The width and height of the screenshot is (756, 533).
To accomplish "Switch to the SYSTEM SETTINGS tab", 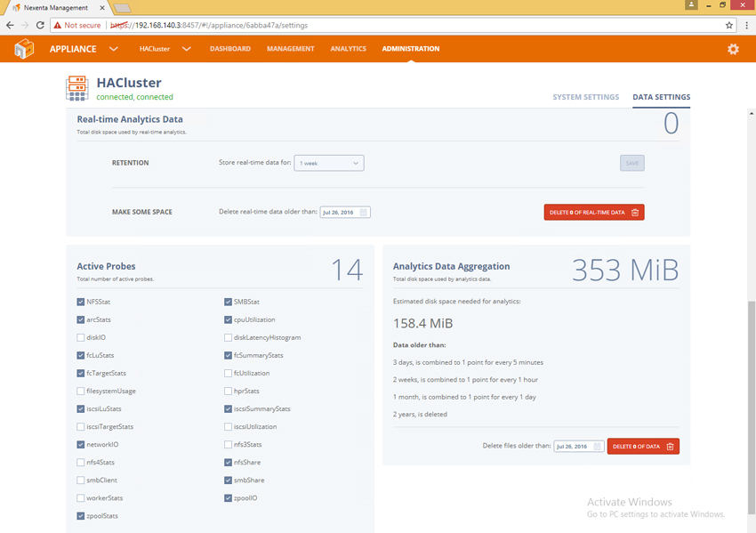I will [x=586, y=97].
